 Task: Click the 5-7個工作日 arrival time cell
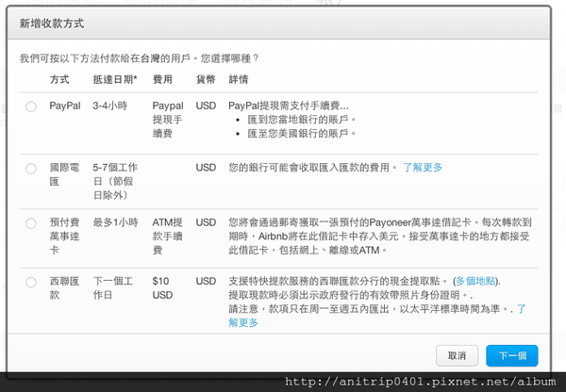[x=115, y=182]
